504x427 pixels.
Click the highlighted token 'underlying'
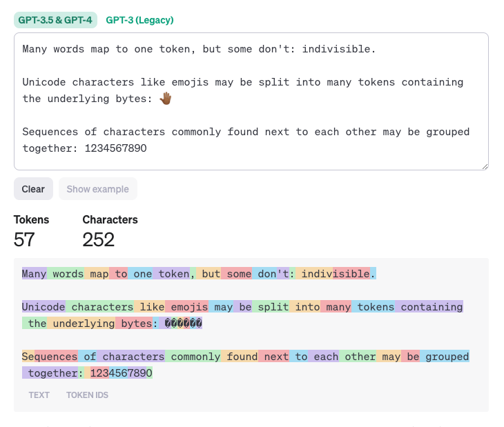pos(81,324)
